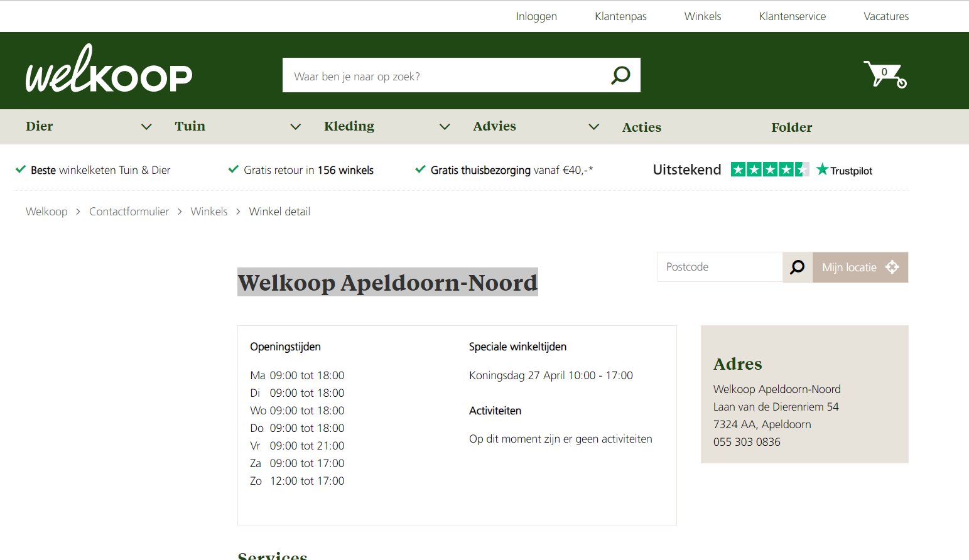The width and height of the screenshot is (969, 560).
Task: Expand the Advies menu chevron
Action: [x=593, y=127]
